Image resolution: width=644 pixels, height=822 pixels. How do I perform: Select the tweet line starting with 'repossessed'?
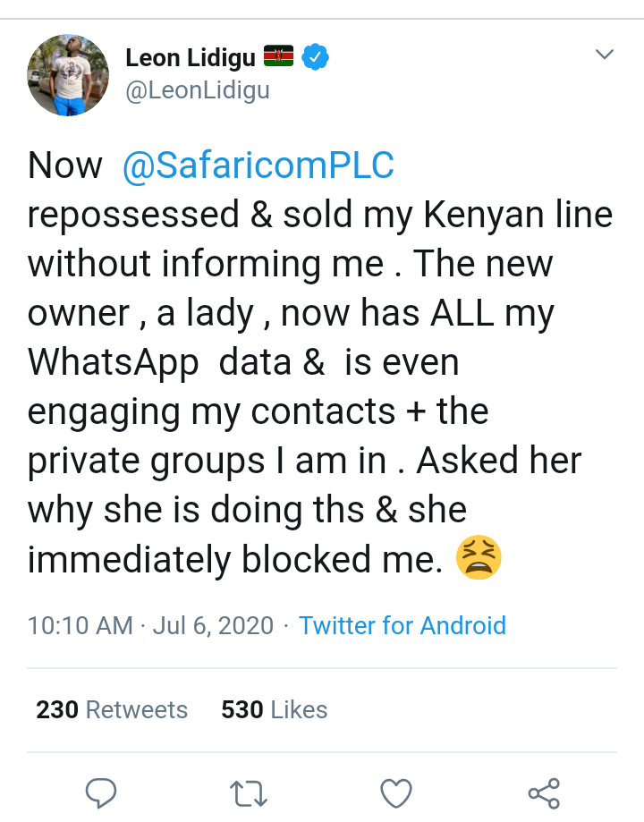320,216
